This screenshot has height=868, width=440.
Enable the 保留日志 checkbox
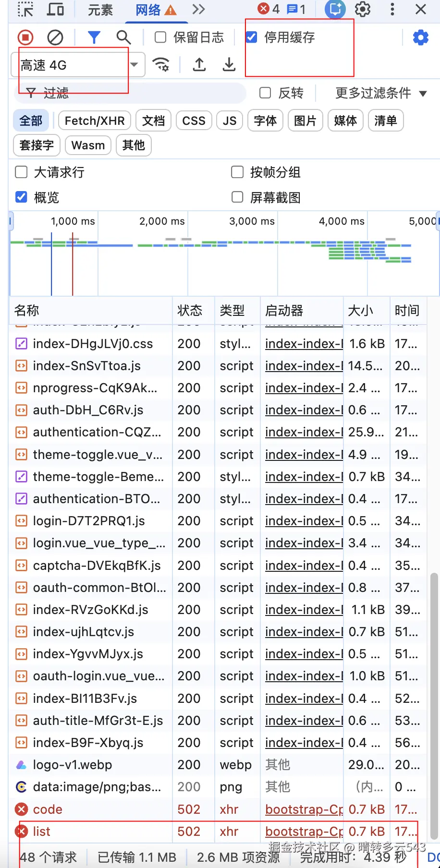pyautogui.click(x=160, y=37)
